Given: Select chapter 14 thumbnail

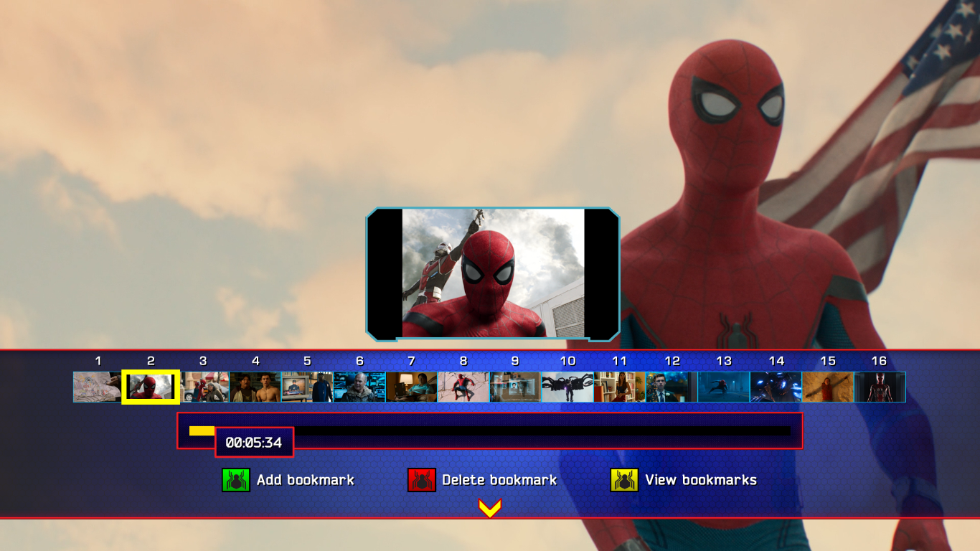Looking at the screenshot, I should (x=776, y=387).
